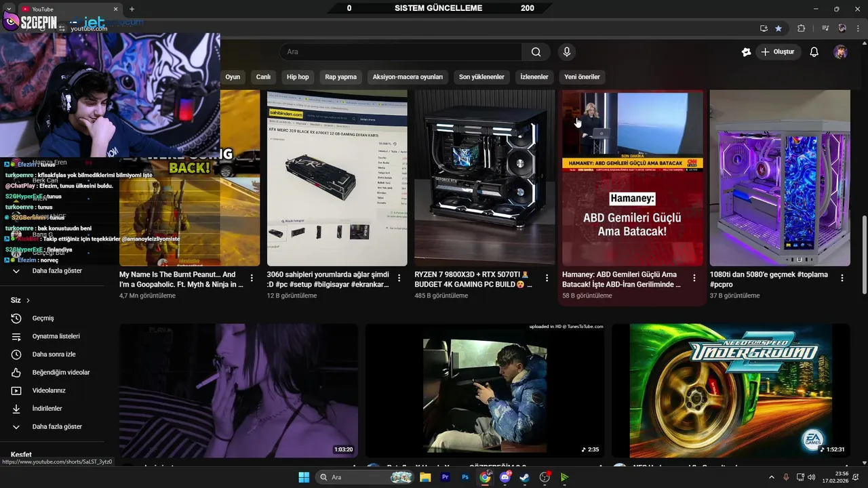Open File Explorer from the taskbar
Screen dimensions: 868x488
coord(425,477)
